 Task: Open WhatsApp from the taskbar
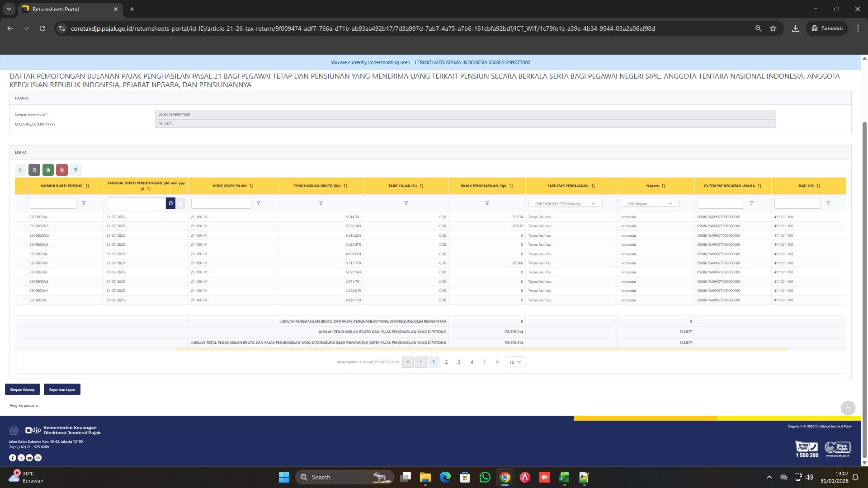[485, 477]
